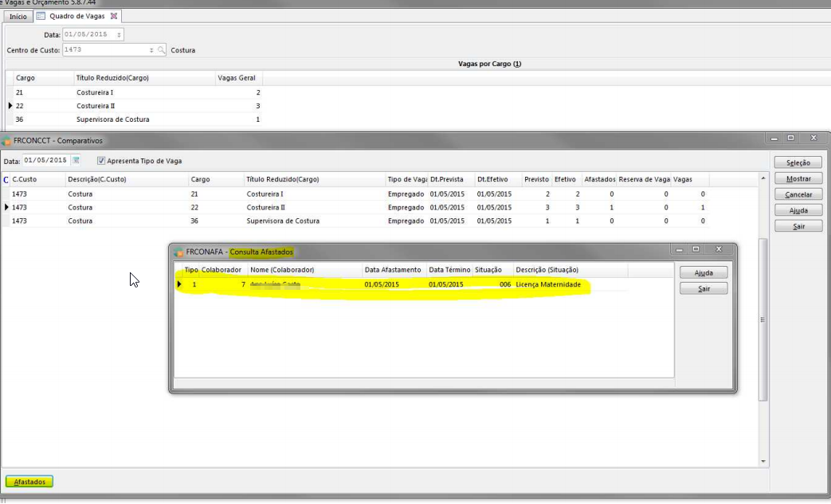Maximize the Consulta Afastados window

point(696,250)
